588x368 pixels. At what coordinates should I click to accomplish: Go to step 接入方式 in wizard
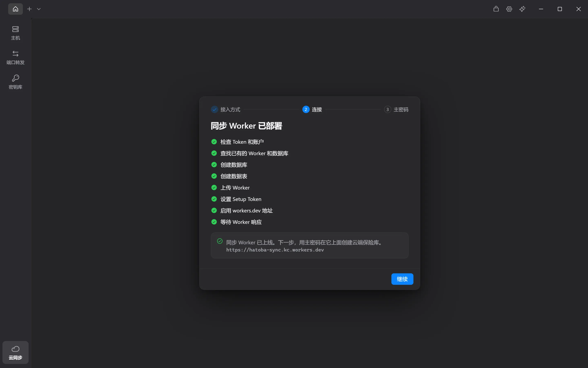[225, 110]
